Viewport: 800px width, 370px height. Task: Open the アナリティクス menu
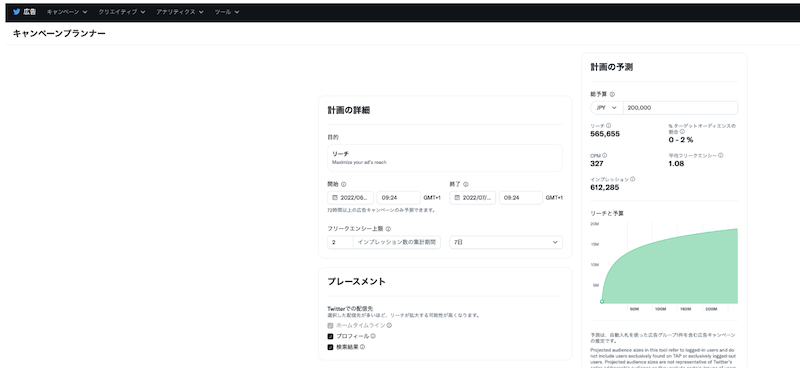(180, 11)
